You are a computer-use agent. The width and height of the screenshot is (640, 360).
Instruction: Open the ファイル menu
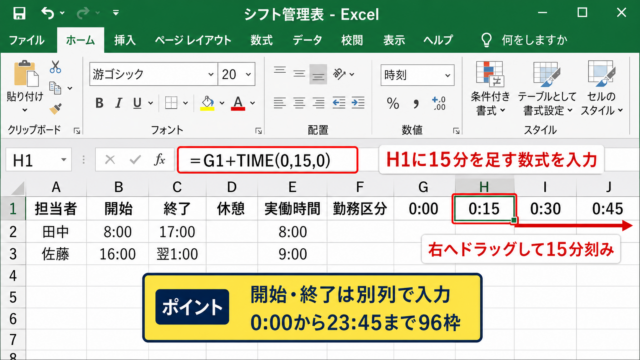click(27, 40)
